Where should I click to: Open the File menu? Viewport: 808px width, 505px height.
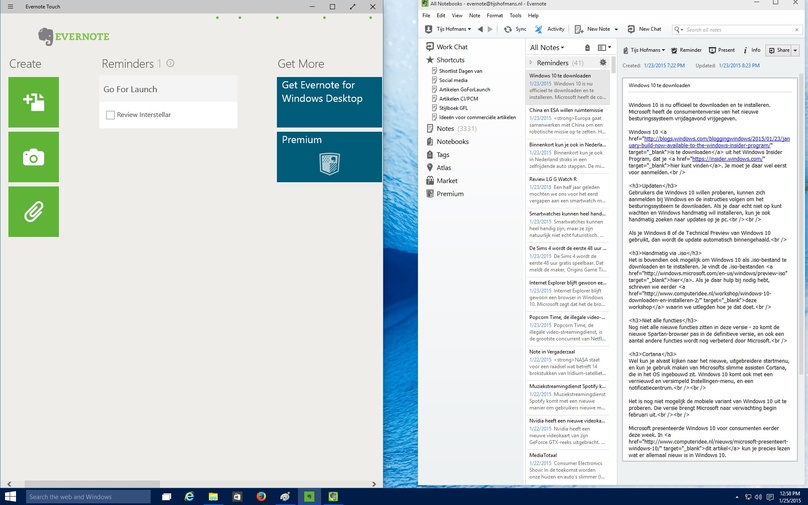pos(426,16)
